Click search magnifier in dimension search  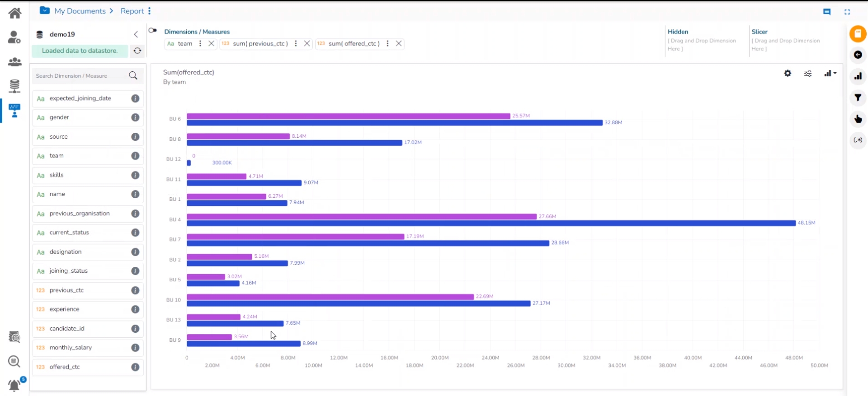133,75
